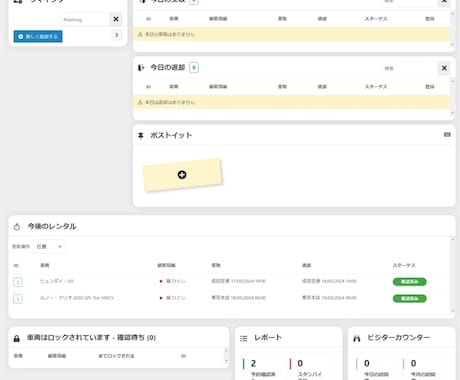Click customer name in ヒュンダイ i10 row
Viewport: 460px width, 380px height.
(x=176, y=281)
